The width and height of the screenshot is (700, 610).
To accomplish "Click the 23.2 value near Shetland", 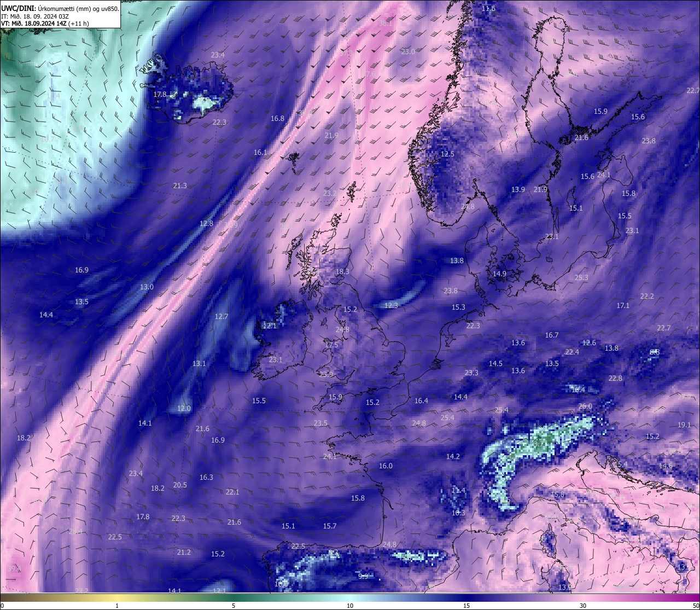I will click(330, 193).
